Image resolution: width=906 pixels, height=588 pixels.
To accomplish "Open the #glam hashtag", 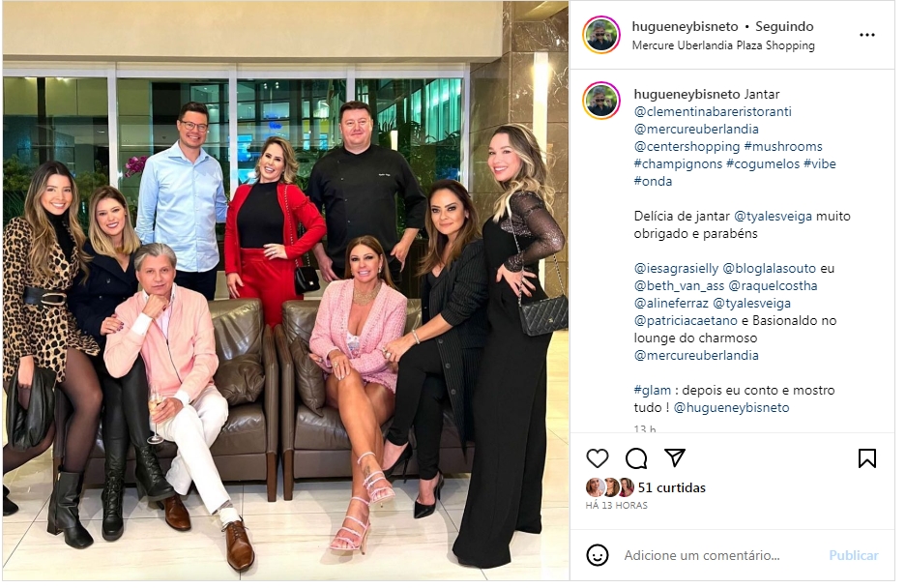I will tap(653, 391).
